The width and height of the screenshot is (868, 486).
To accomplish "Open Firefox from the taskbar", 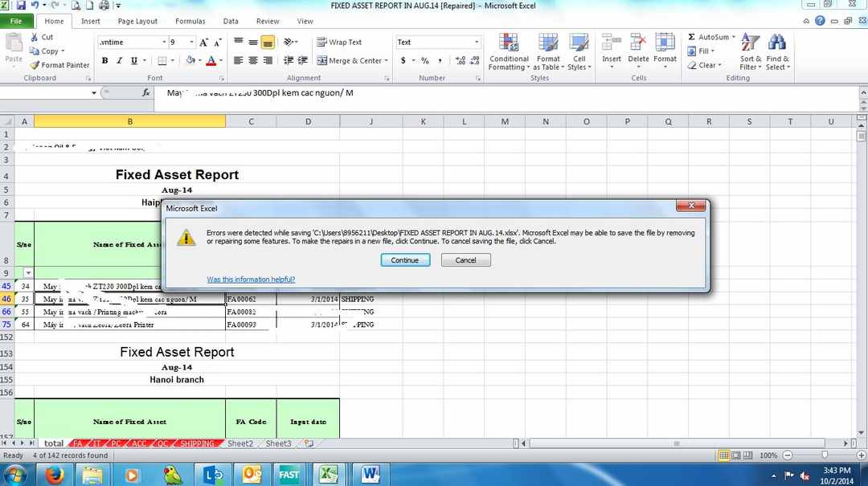I will click(x=55, y=475).
